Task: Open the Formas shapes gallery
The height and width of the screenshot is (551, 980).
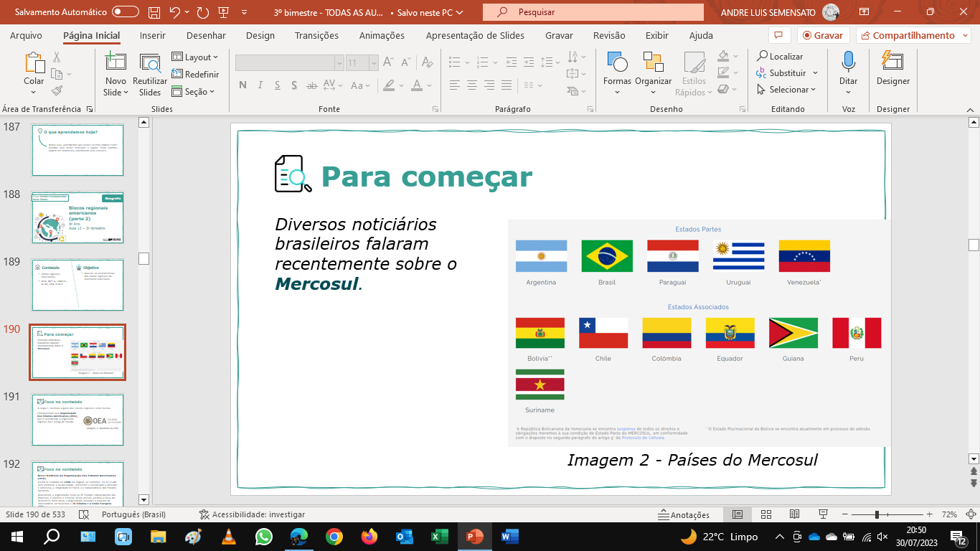Action: (617, 74)
